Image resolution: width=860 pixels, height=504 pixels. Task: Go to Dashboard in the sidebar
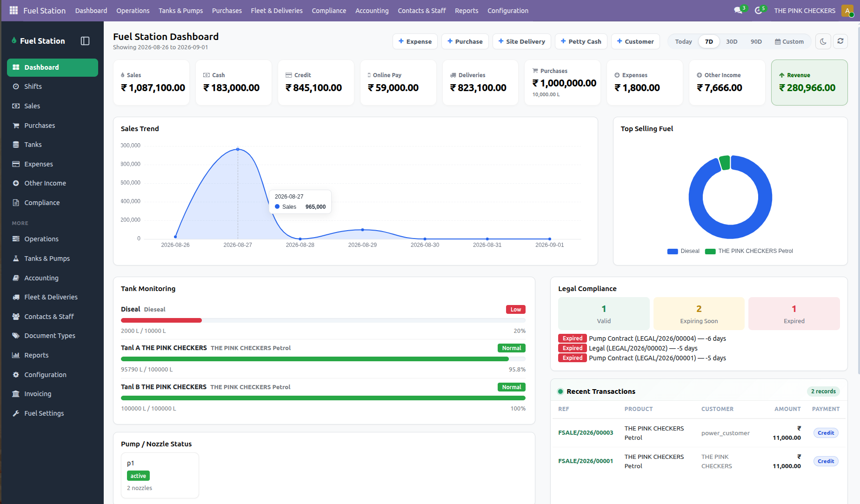[53, 67]
